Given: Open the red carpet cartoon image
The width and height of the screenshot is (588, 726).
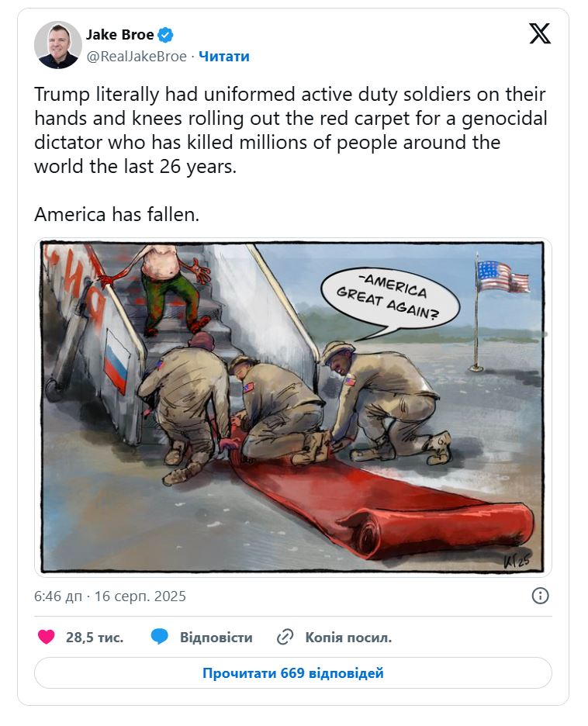Looking at the screenshot, I should point(293,407).
